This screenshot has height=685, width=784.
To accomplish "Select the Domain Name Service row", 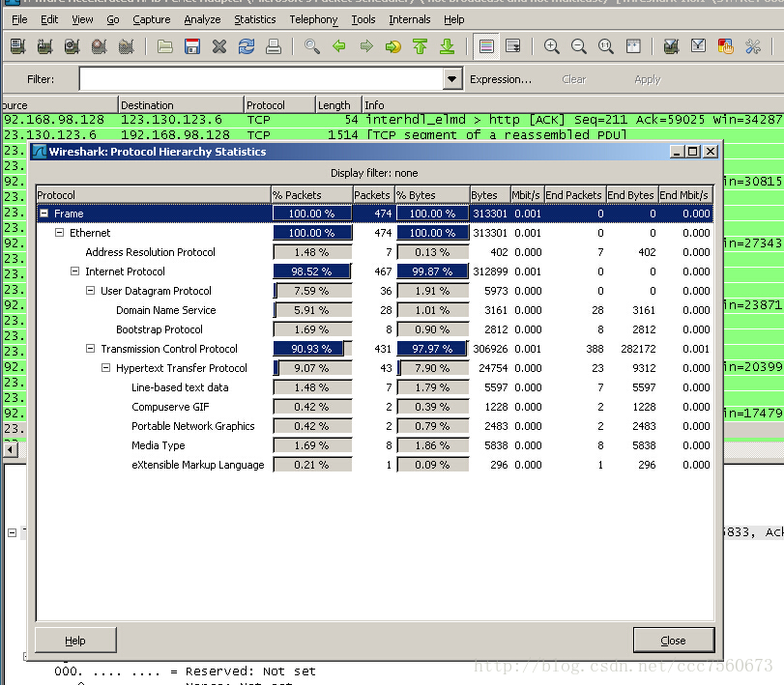I will [x=375, y=310].
